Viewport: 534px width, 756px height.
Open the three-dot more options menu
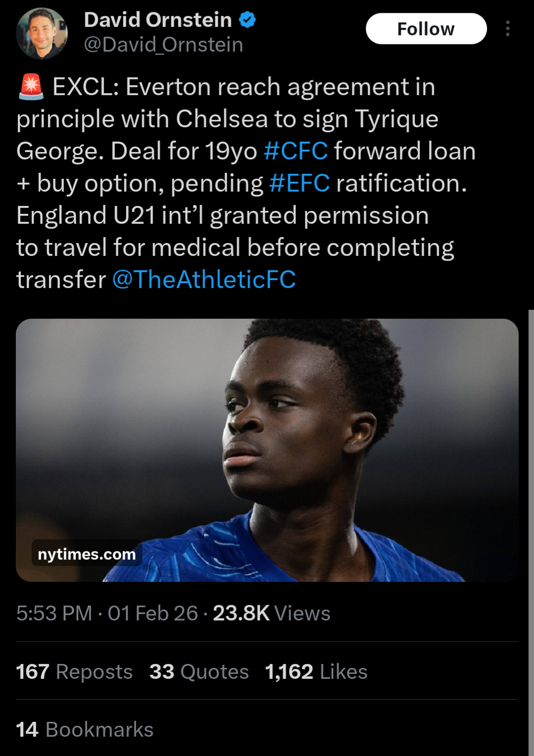click(507, 29)
